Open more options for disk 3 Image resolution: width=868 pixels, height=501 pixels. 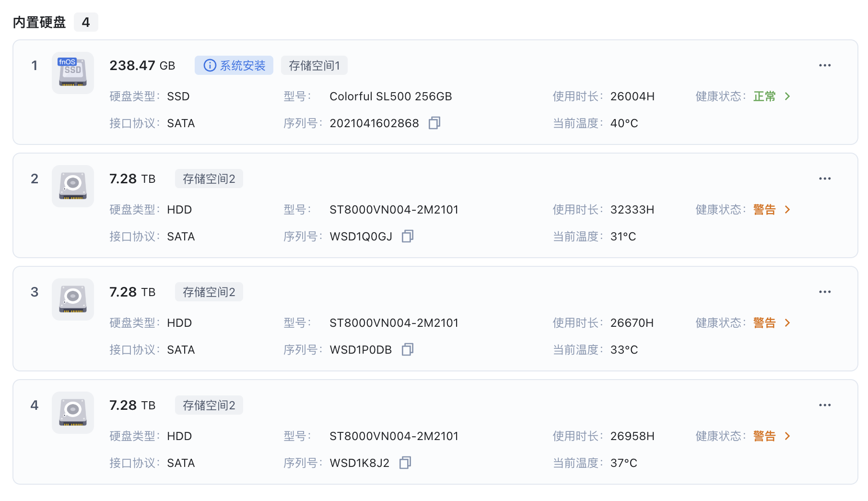825,292
